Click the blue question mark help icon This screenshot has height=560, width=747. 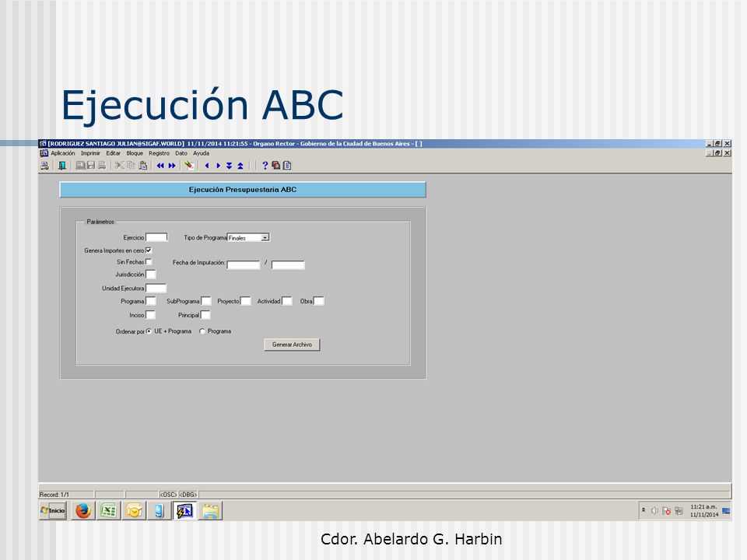pos(265,165)
